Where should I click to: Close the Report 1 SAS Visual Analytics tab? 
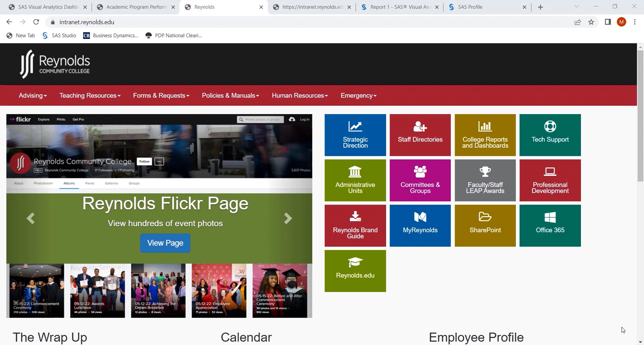[437, 7]
